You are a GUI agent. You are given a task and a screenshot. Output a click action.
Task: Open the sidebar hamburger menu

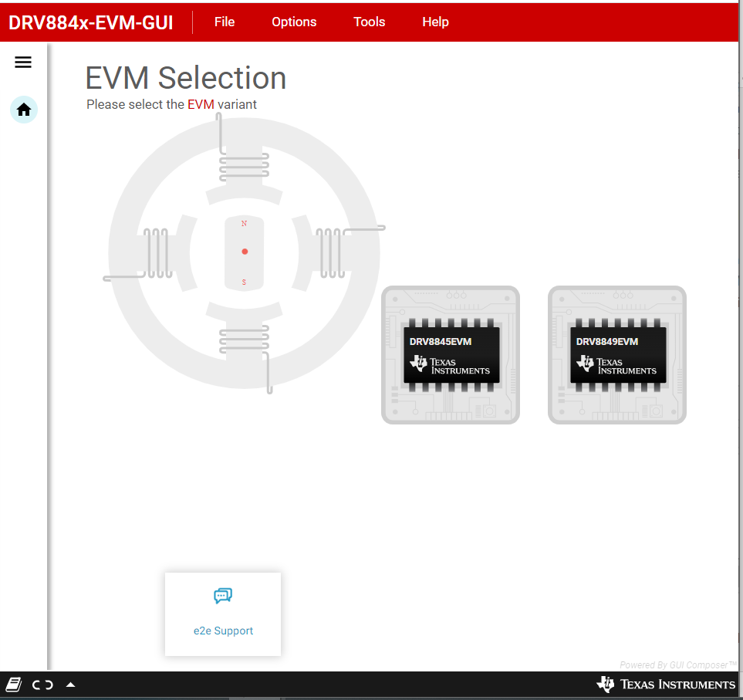coord(22,62)
